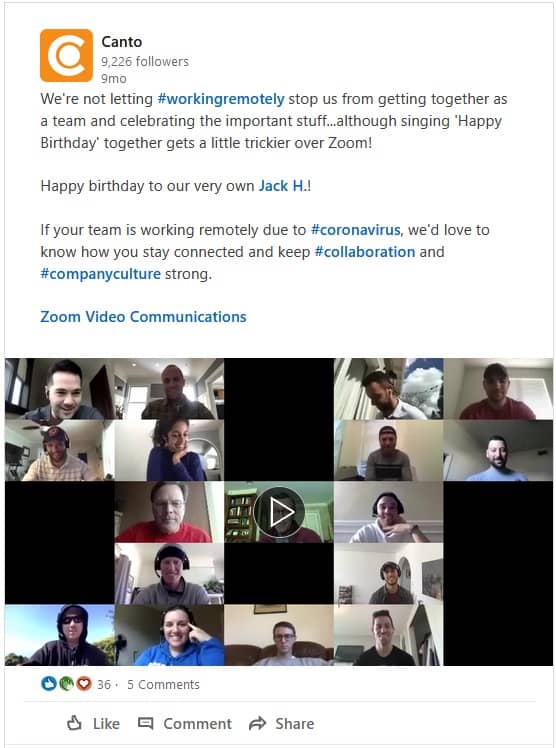
Task: Open the #collaboration hashtag
Action: coord(365,252)
